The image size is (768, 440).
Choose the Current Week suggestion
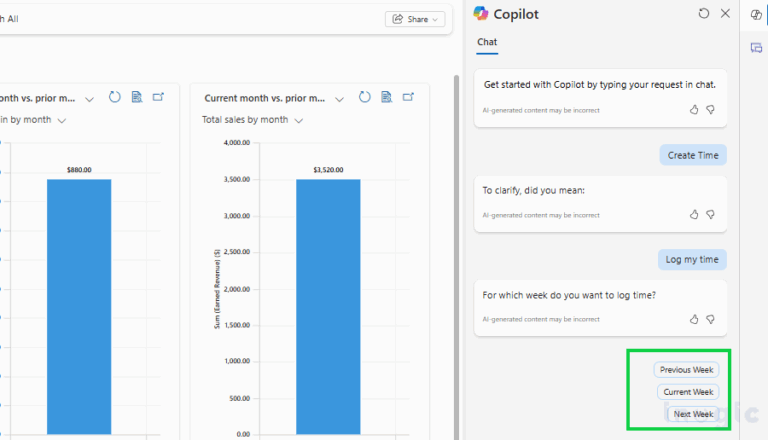688,392
